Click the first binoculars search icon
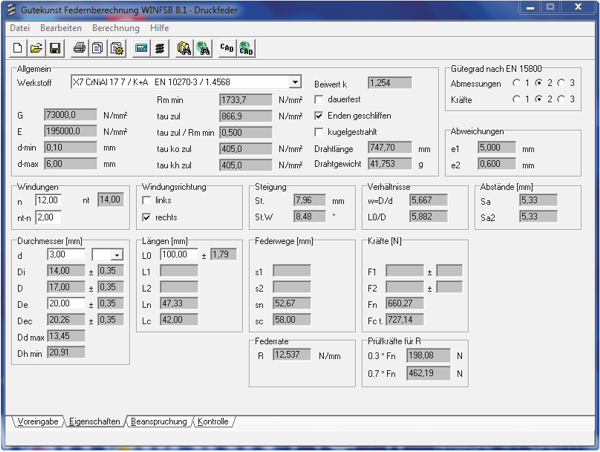This screenshot has height=452, width=600. click(x=184, y=47)
